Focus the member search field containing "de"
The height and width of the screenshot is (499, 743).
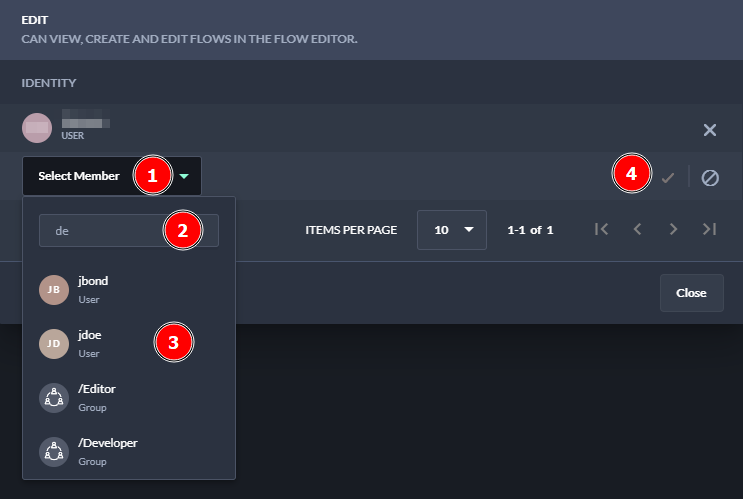click(x=100, y=231)
